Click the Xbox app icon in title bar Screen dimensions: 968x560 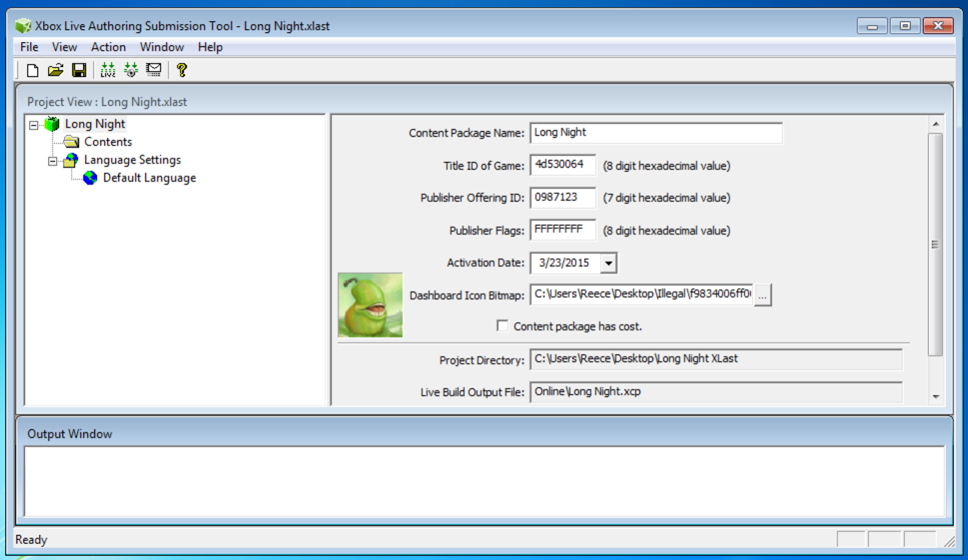pyautogui.click(x=23, y=26)
